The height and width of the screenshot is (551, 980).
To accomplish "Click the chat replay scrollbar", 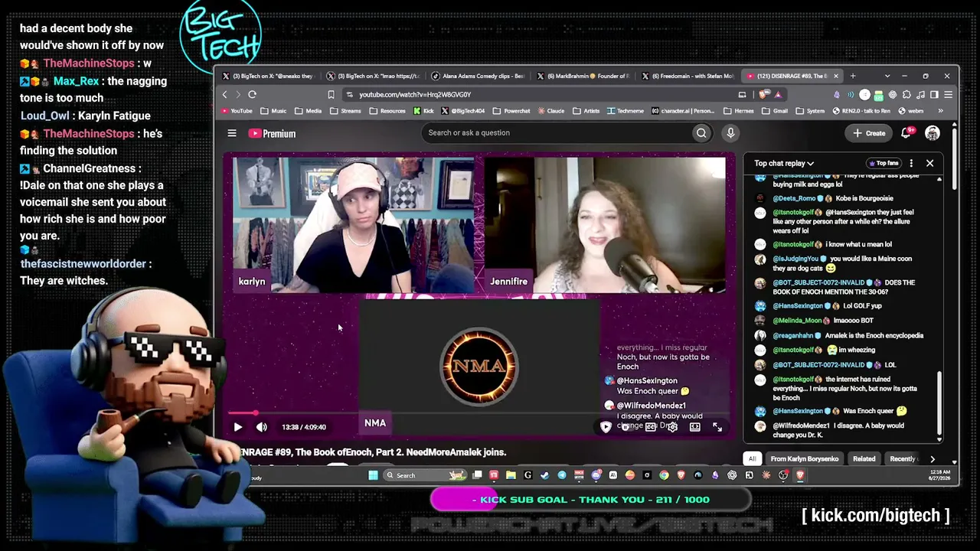I will (x=939, y=403).
